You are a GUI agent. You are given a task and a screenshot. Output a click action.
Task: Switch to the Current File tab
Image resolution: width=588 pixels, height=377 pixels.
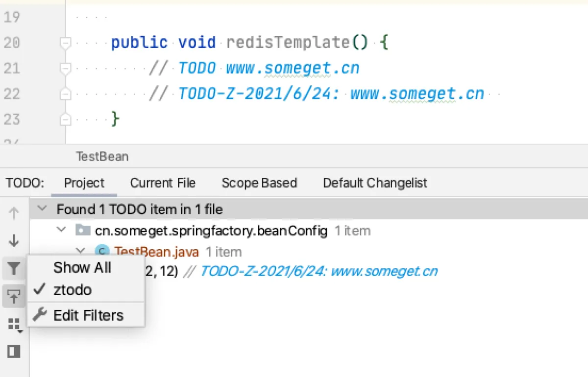pyautogui.click(x=163, y=183)
